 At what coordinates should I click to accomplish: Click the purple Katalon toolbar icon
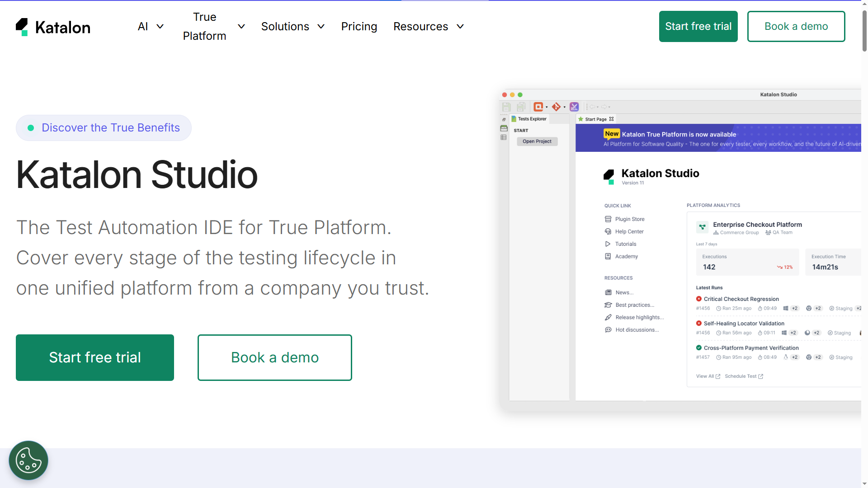point(574,107)
